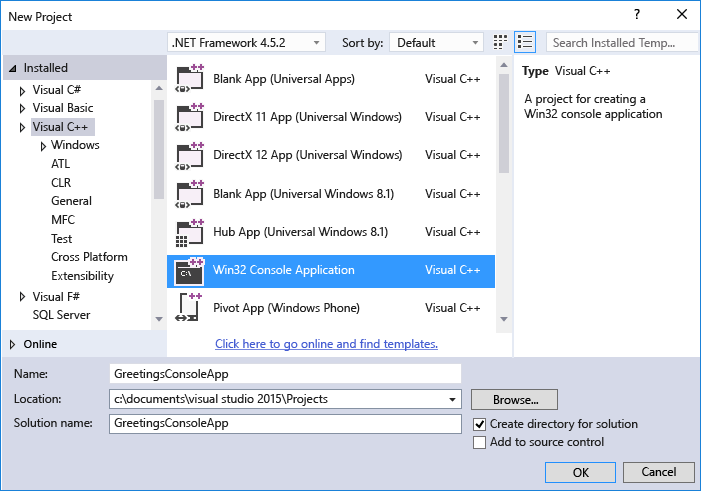Enable Add to source control checkbox
701x491 pixels.
[x=479, y=442]
